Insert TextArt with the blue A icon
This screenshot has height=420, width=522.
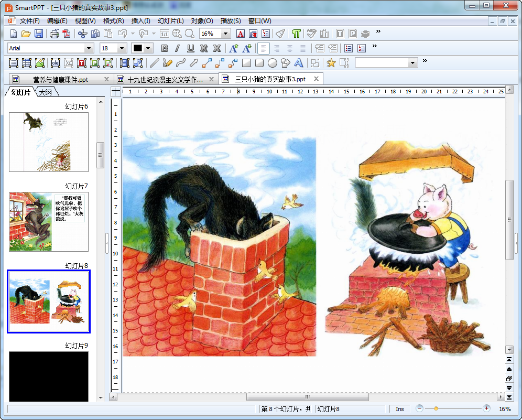(x=299, y=62)
